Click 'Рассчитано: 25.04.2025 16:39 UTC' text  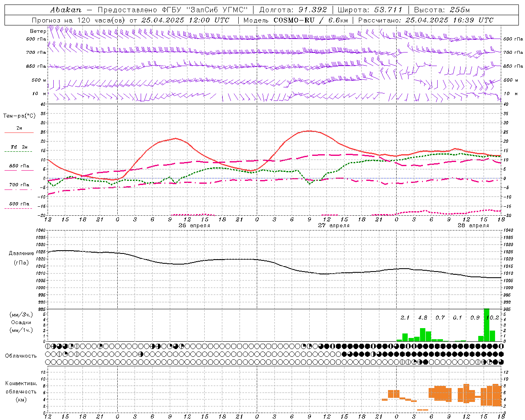(426, 20)
